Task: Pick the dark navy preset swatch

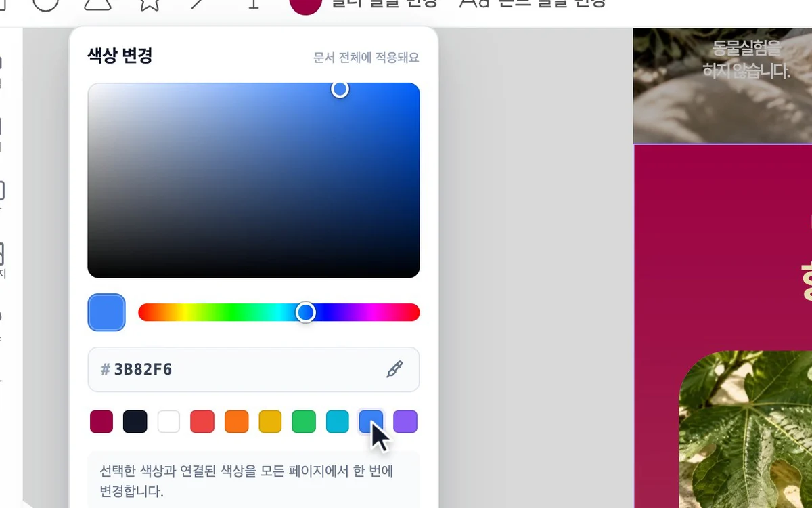Action: (x=135, y=421)
